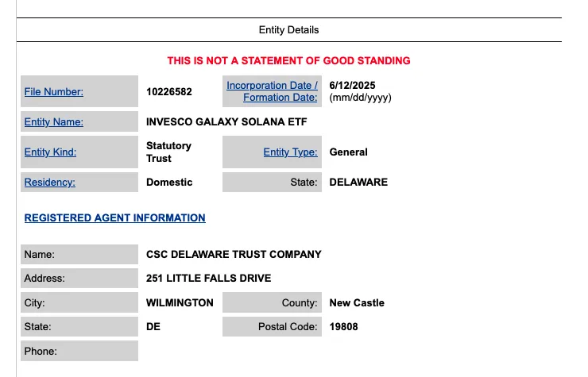This screenshot has height=377, width=588.
Task: Open the File Number help link
Action: (53, 92)
